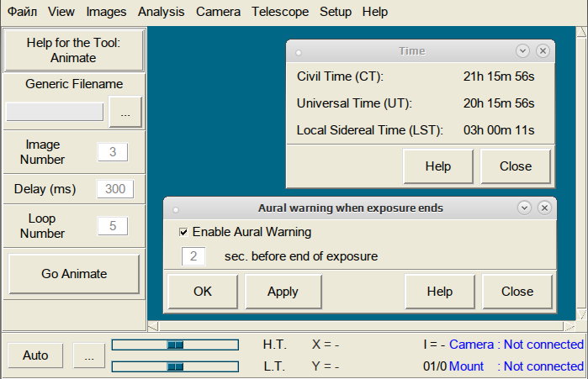This screenshot has width=588, height=379.
Task: Close Aural warning window with X icon
Action: pyautogui.click(x=544, y=208)
